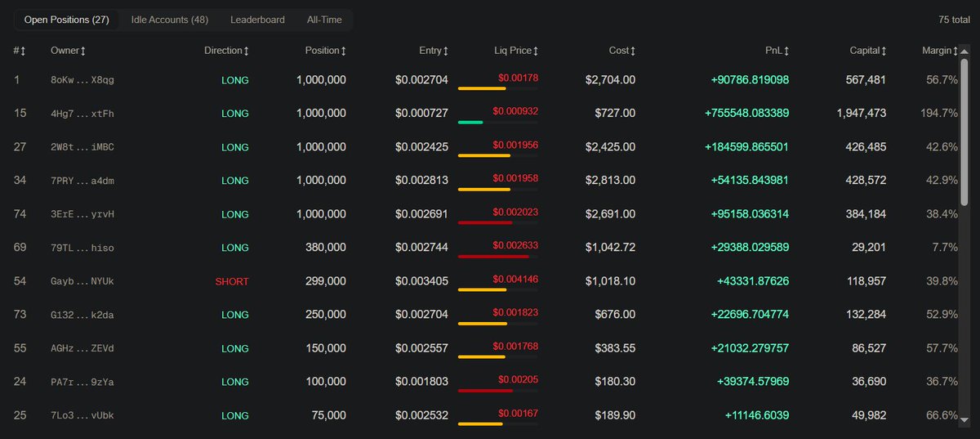
Task: Switch to the Open Positions (27) tab
Action: [x=67, y=20]
